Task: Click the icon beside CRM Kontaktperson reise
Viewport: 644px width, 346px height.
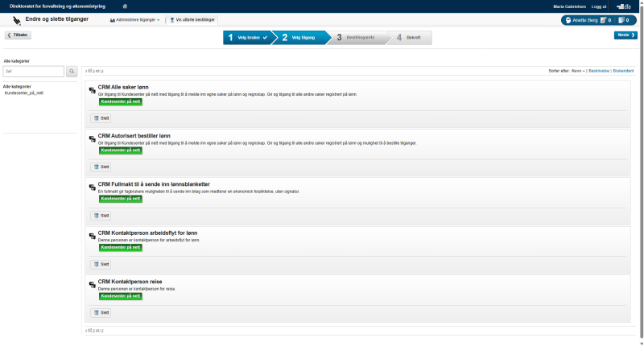Action: [93, 285]
